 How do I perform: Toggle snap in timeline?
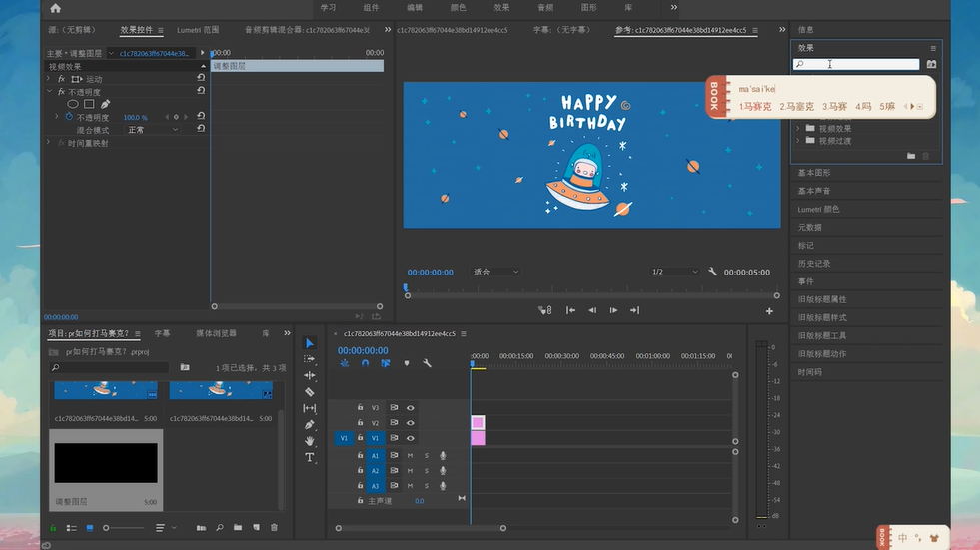[x=365, y=363]
